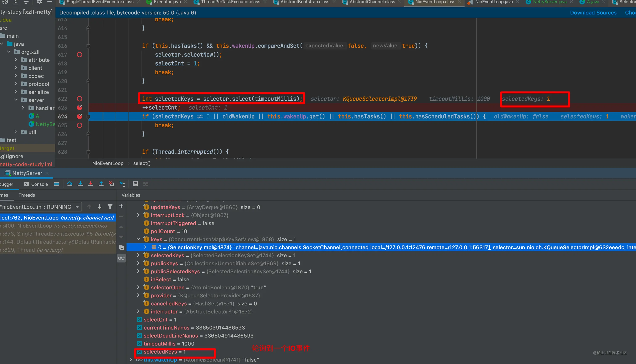
Task: Toggle the breakpoint on line 622
Action: click(x=79, y=99)
